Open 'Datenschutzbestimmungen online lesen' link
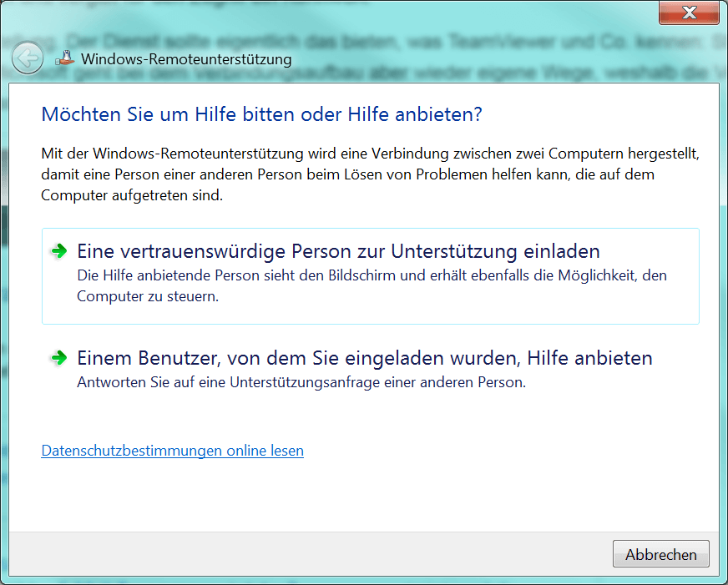The height and width of the screenshot is (585, 728). point(172,451)
